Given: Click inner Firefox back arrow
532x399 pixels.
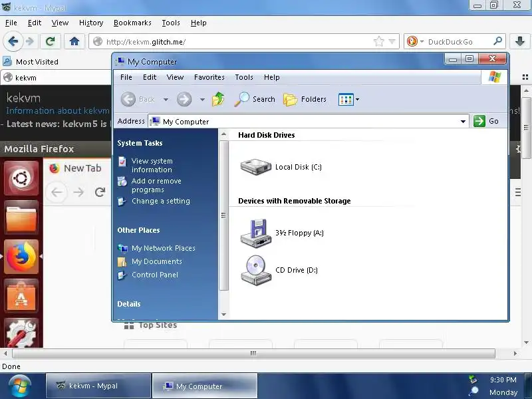Looking at the screenshot, I should point(57,192).
